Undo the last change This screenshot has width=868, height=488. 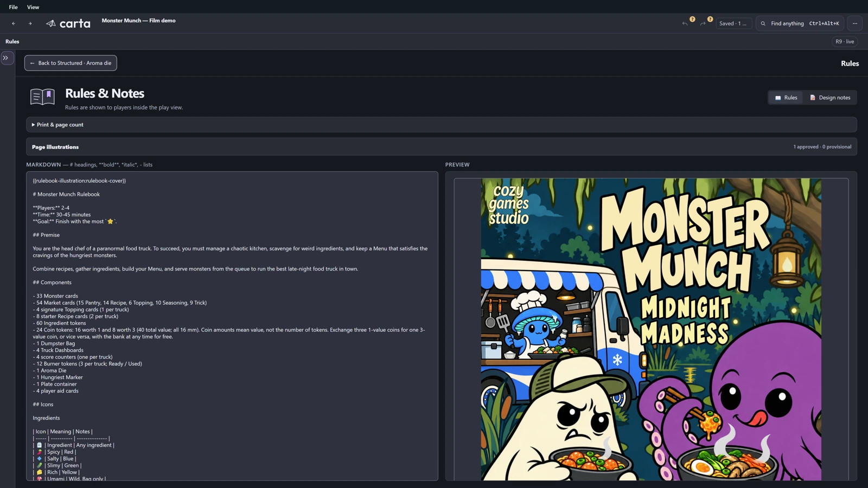coord(685,23)
